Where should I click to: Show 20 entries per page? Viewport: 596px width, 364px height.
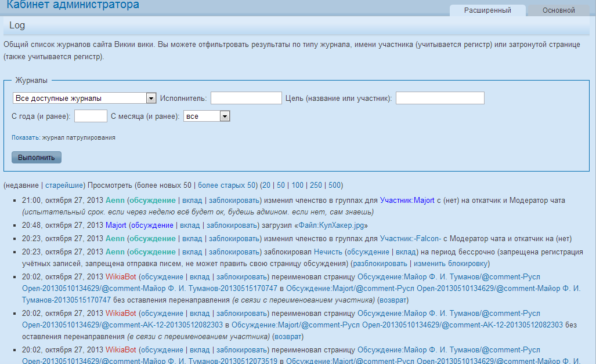tap(266, 185)
